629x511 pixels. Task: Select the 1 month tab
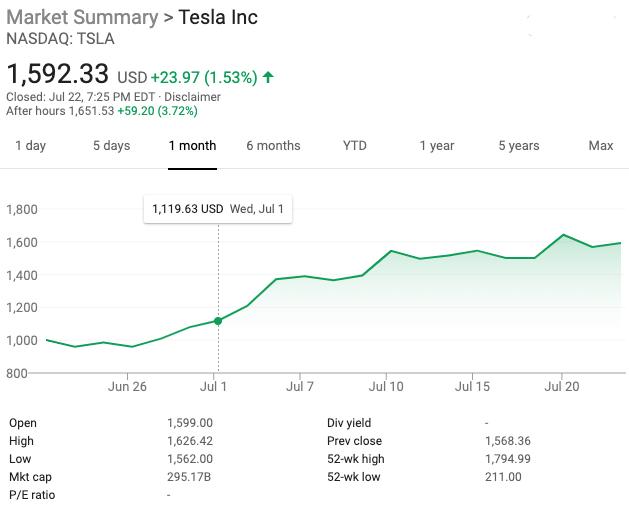(x=192, y=146)
